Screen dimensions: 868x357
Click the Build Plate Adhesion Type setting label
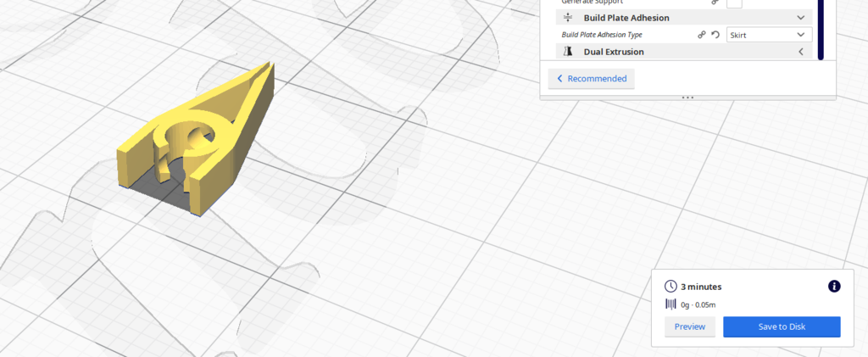click(602, 34)
